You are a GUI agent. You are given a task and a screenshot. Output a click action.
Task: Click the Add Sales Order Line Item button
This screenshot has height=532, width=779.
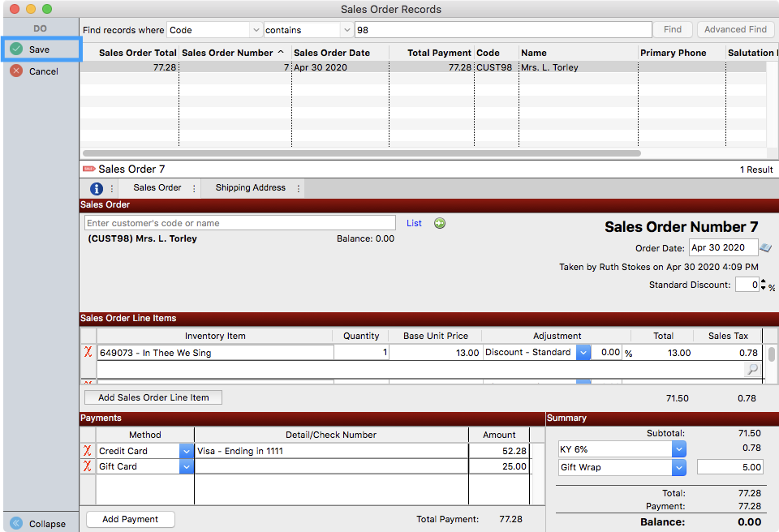153,397
